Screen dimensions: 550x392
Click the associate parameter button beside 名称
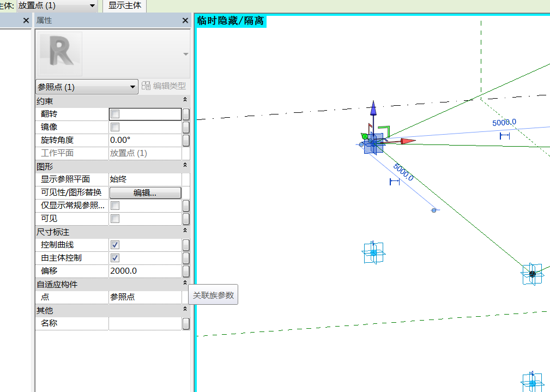tap(186, 323)
